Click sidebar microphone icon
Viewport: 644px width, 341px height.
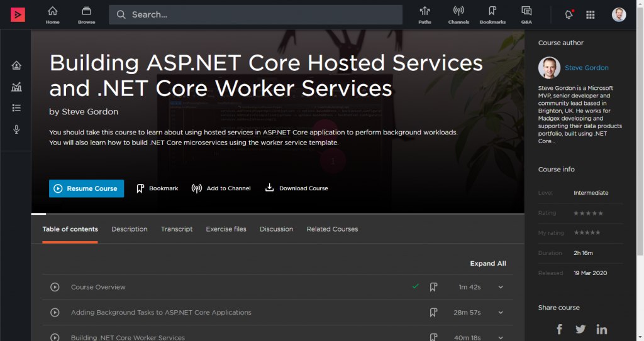tap(16, 129)
